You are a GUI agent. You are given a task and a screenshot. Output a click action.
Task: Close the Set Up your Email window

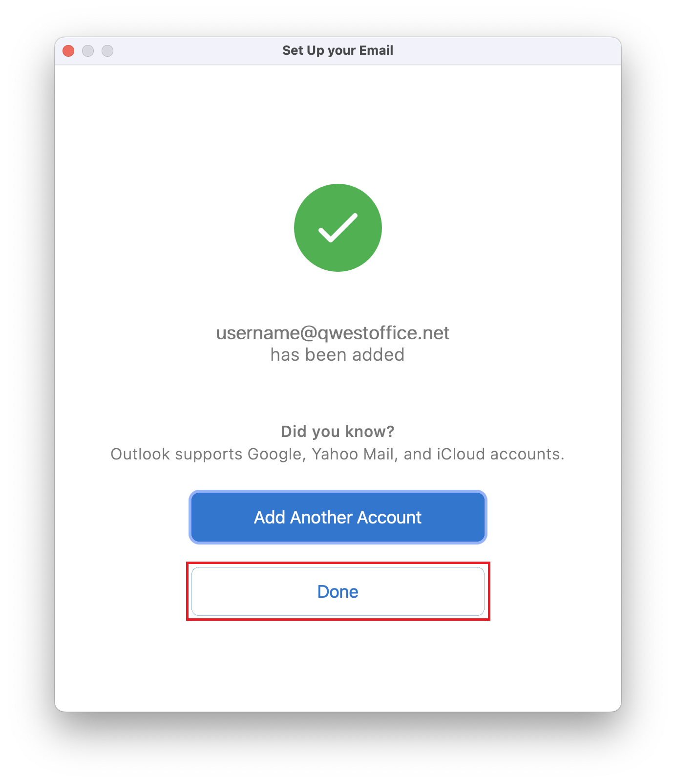pyautogui.click(x=68, y=51)
